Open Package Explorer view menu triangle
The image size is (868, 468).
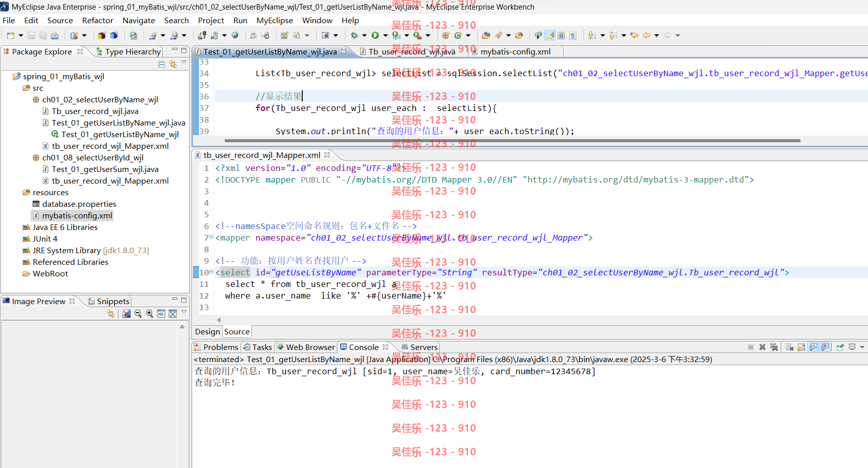[x=184, y=62]
